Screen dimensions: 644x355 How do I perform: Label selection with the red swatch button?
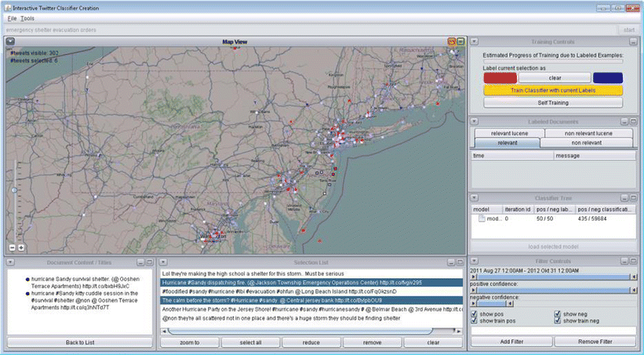click(x=499, y=78)
